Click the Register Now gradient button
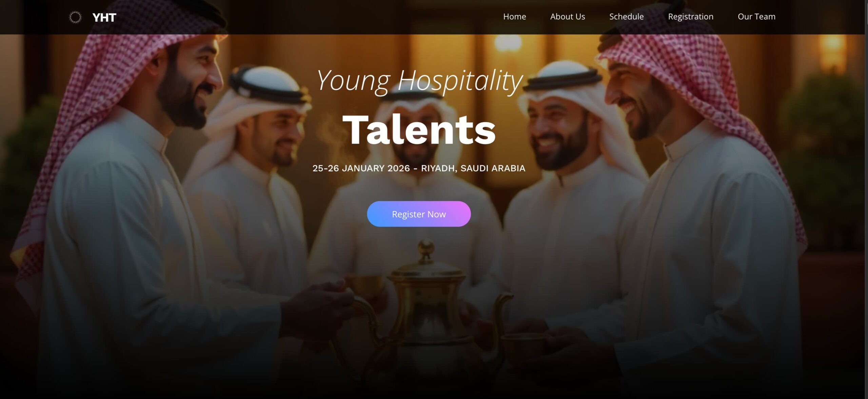This screenshot has height=399, width=868. 419,214
